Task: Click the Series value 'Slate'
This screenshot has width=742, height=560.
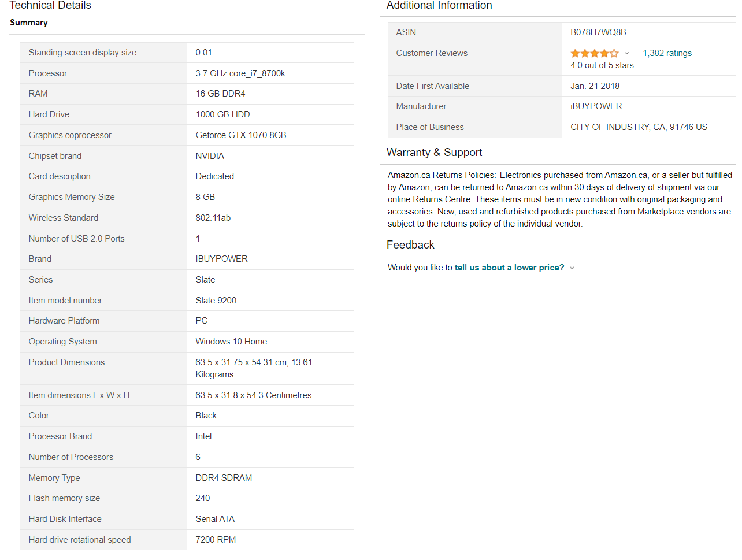Action: pos(205,280)
